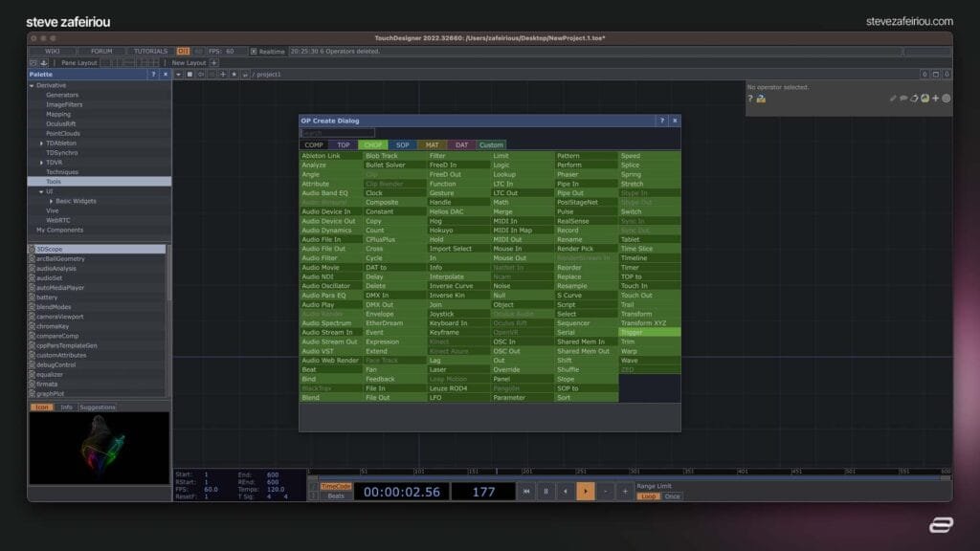This screenshot has width=980, height=551.
Task: Click the gray circle icon at parameter panel right
Action: (947, 99)
